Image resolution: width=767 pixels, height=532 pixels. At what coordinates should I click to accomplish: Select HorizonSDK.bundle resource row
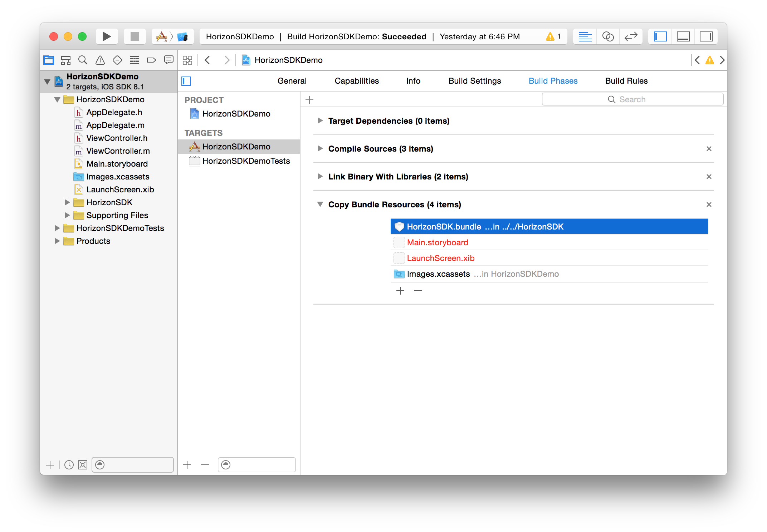tap(549, 227)
